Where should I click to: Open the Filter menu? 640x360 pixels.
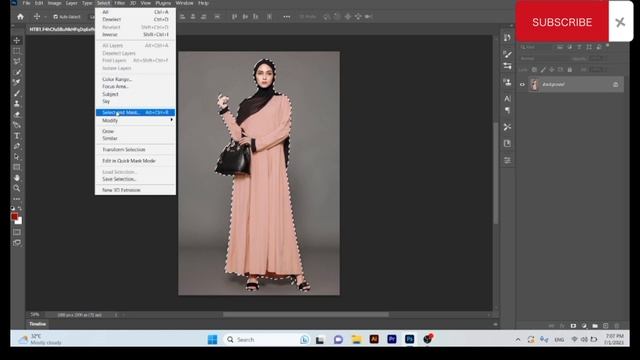coord(120,3)
